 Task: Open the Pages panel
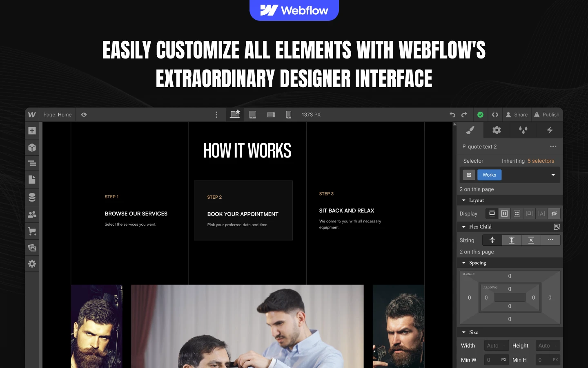click(32, 180)
